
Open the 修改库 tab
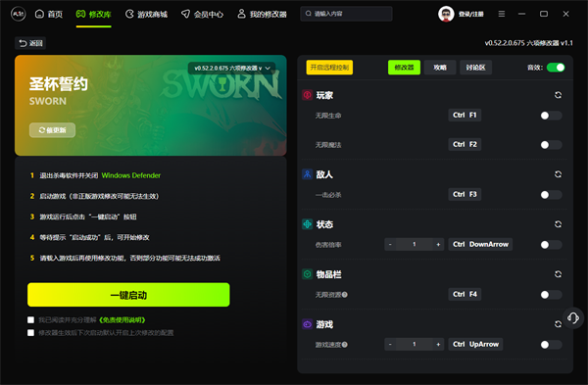93,15
